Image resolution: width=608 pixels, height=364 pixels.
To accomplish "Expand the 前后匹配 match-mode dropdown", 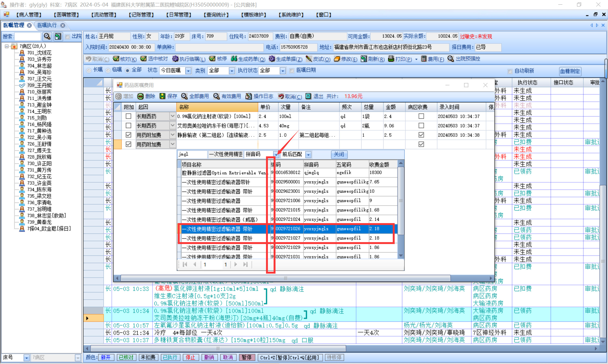I will coord(308,154).
